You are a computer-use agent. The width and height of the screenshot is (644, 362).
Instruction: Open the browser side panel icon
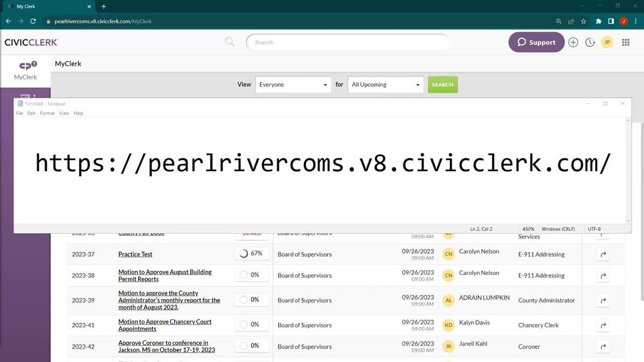[611, 21]
